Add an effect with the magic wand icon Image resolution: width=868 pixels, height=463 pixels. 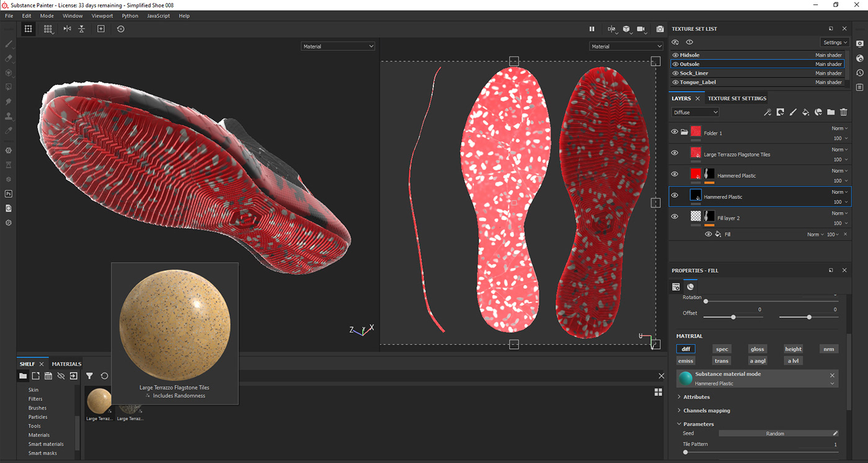[768, 112]
